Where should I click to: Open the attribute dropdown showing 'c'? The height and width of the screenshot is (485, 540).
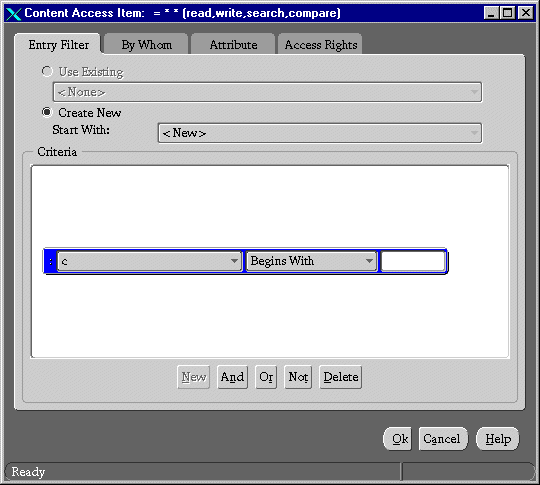pos(149,261)
